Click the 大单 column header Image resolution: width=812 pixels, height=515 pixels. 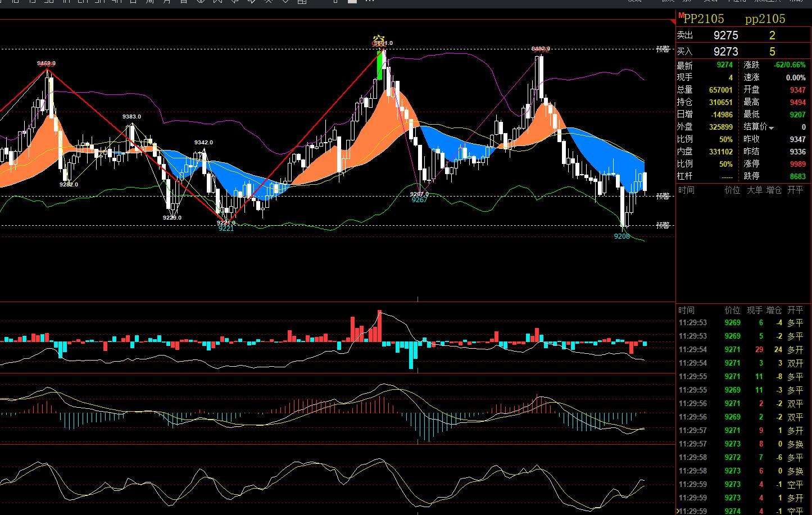point(754,190)
